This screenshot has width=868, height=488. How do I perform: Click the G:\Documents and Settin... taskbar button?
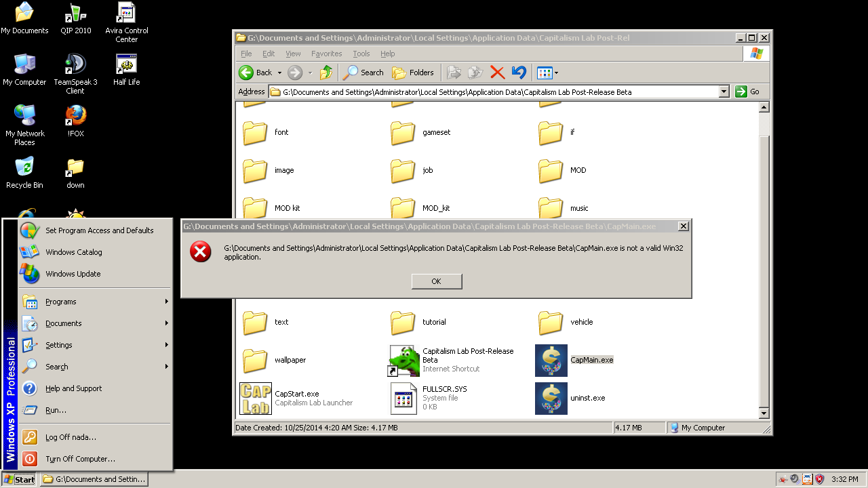click(94, 479)
